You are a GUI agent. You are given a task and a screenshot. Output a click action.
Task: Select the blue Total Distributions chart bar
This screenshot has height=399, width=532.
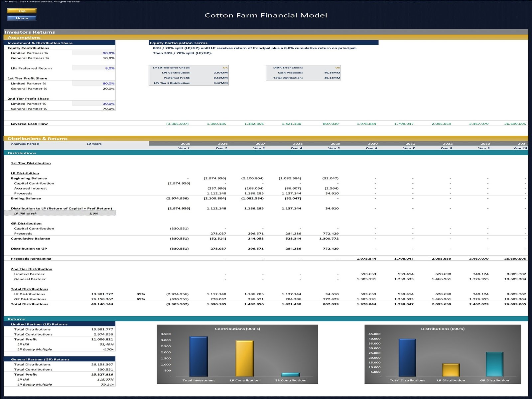pos(407,358)
